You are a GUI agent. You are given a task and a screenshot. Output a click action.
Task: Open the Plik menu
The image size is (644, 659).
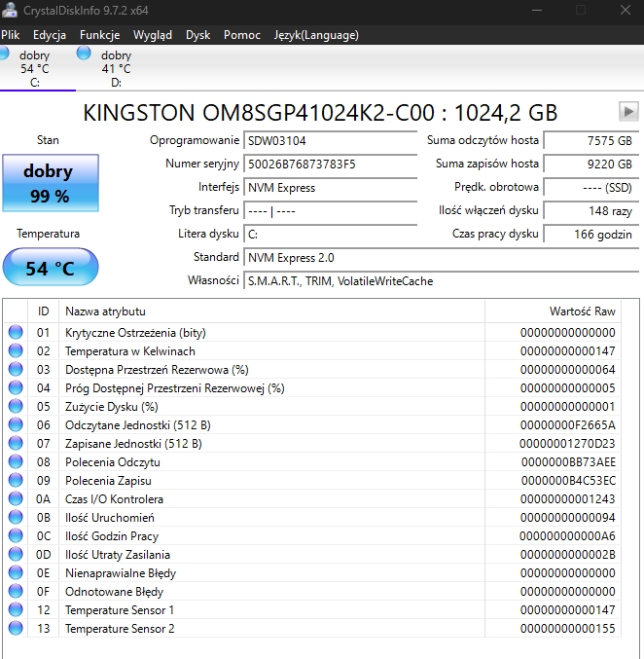11,35
